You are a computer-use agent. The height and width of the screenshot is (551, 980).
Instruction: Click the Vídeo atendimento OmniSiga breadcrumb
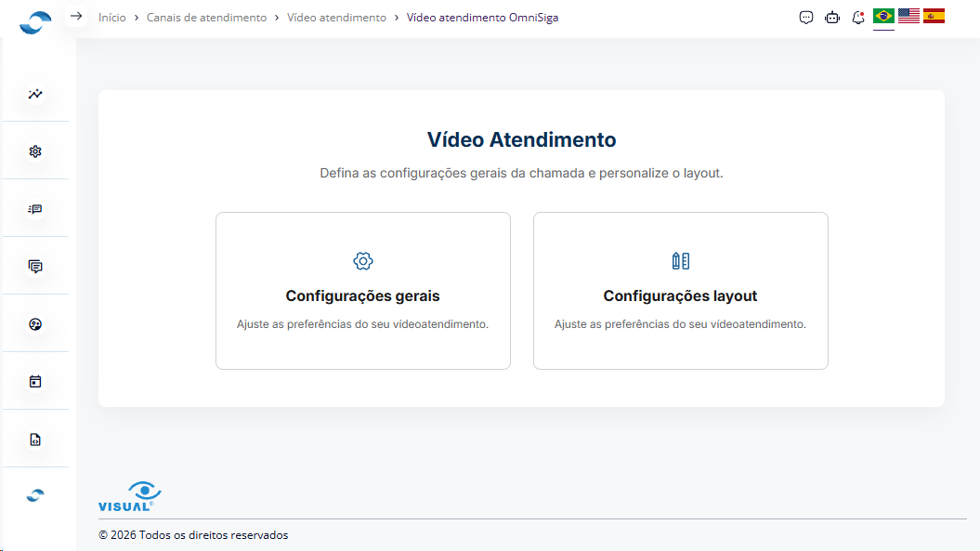pyautogui.click(x=482, y=18)
